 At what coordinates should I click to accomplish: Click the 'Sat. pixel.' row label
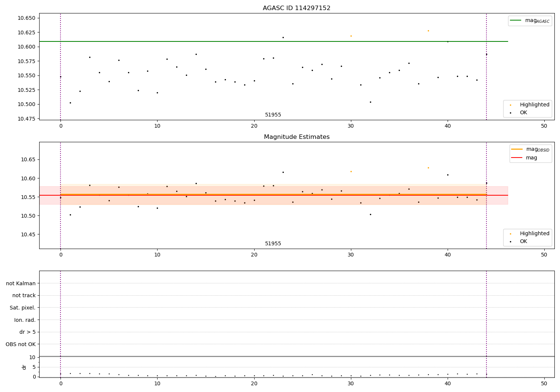point(23,308)
